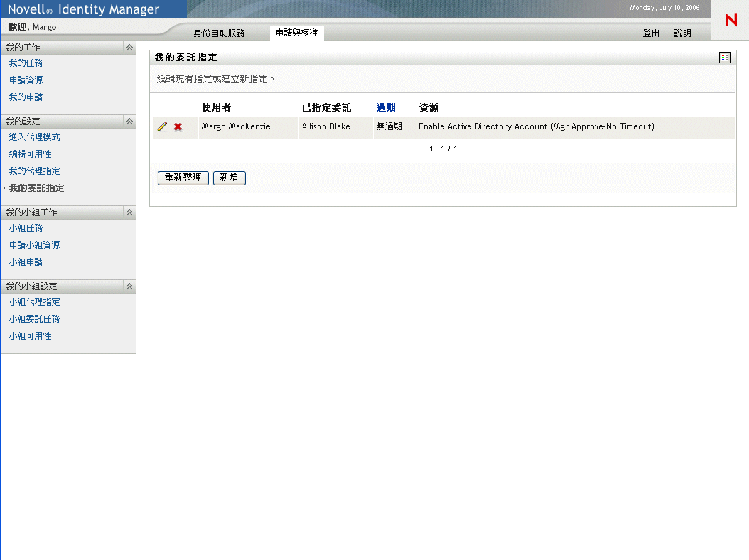Click the 已指定委託 column header
This screenshot has height=560, width=749.
(x=327, y=107)
